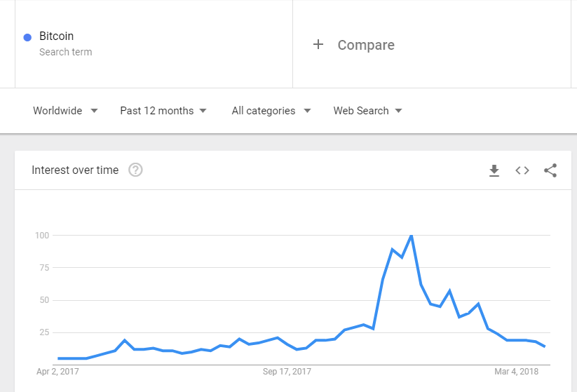Click the blue Bitcoin color dot
The width and height of the screenshot is (577, 392).
point(27,37)
